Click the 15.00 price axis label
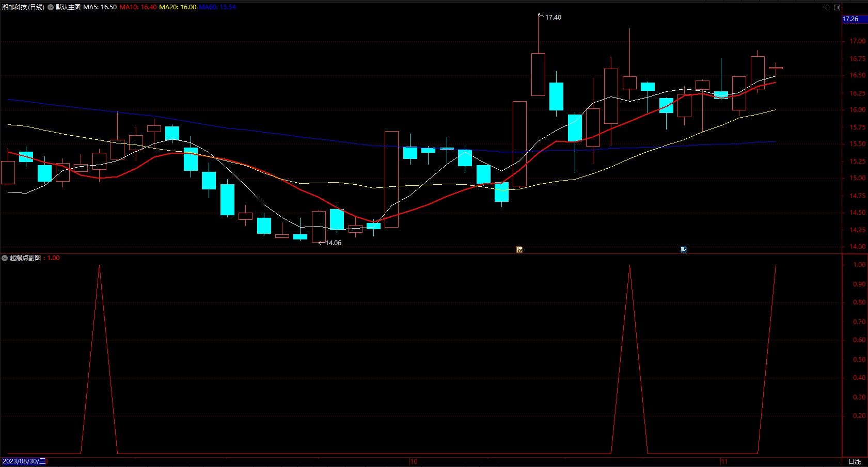868x467 pixels. (x=858, y=178)
